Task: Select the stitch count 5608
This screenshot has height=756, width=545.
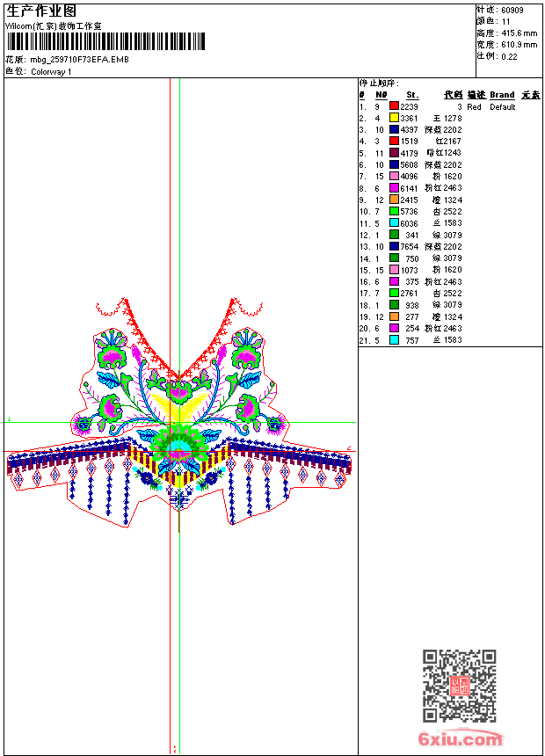Action: point(409,165)
